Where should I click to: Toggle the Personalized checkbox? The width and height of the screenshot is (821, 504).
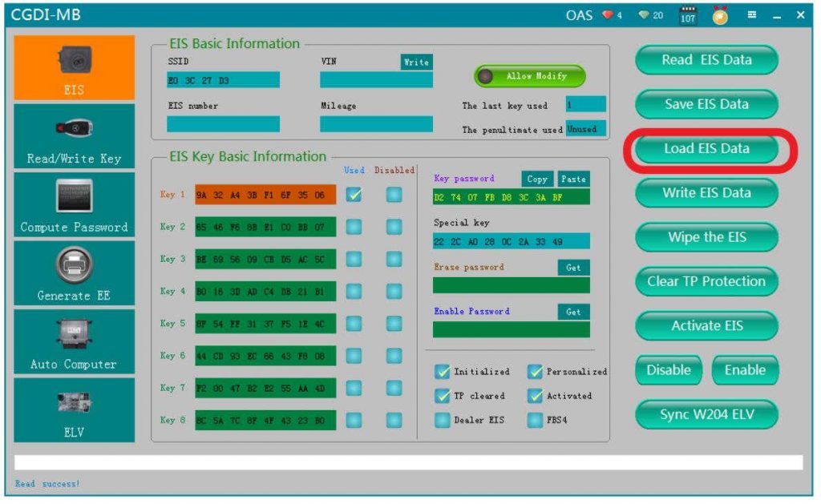tap(535, 372)
